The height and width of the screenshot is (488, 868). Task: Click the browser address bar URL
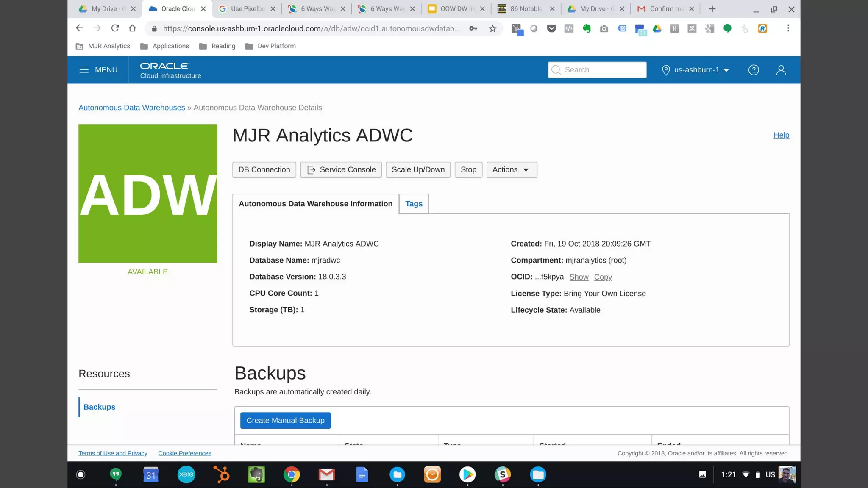click(311, 28)
